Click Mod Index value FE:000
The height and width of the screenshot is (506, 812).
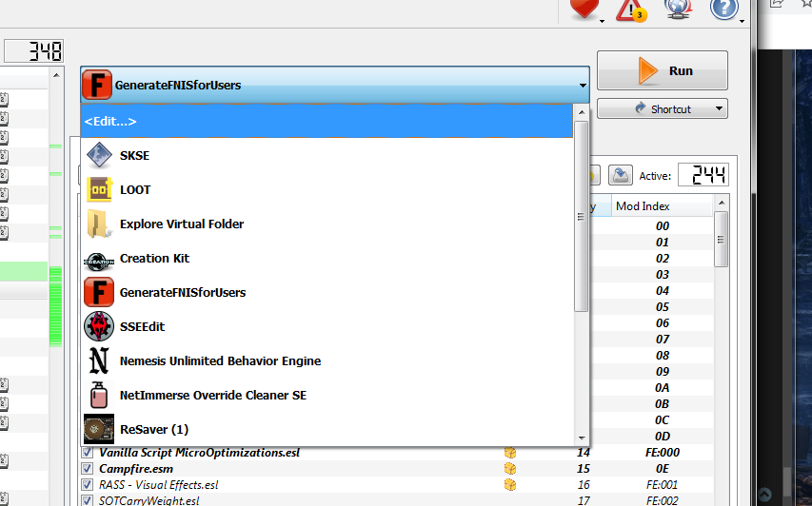[663, 453]
